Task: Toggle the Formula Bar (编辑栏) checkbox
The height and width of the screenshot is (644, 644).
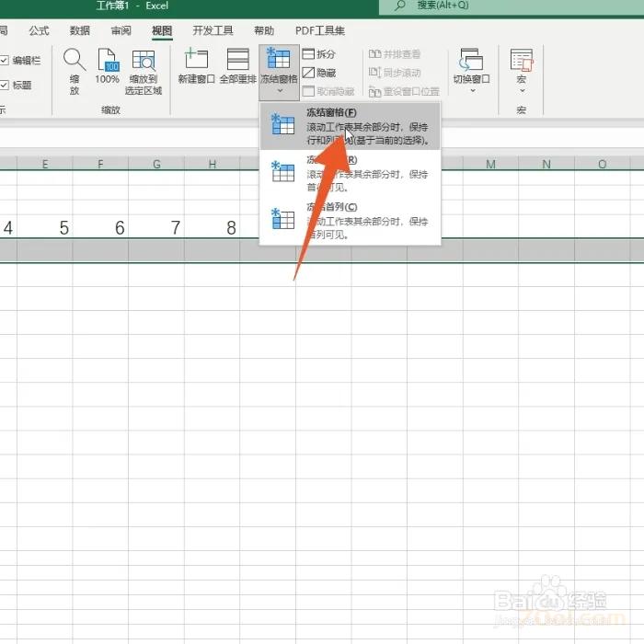Action: (5, 61)
